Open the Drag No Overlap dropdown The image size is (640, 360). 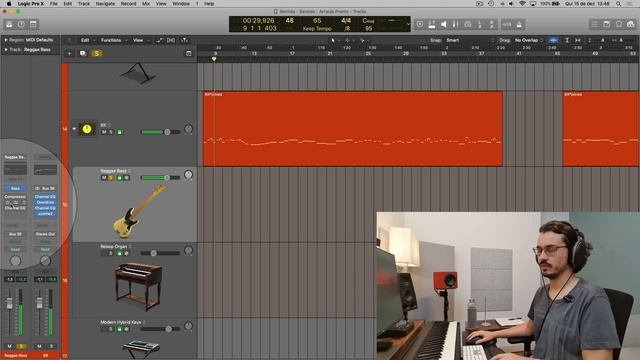(x=529, y=40)
